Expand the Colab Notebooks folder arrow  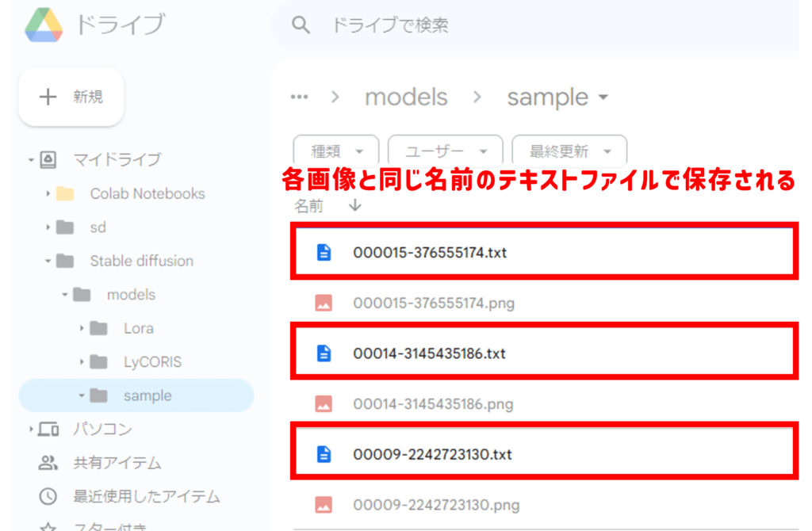[48, 194]
